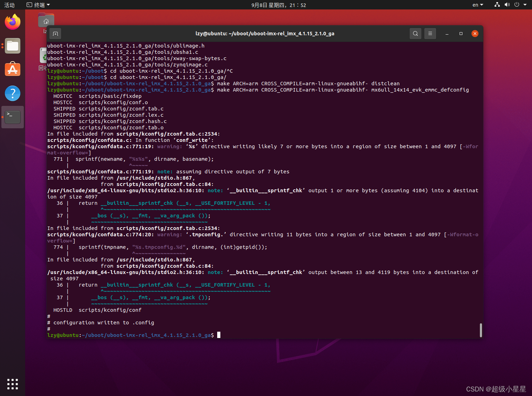Click the 'HOSTCC scripts/kconfig/conf.o' line
This screenshot has height=396, width=532.
point(100,102)
